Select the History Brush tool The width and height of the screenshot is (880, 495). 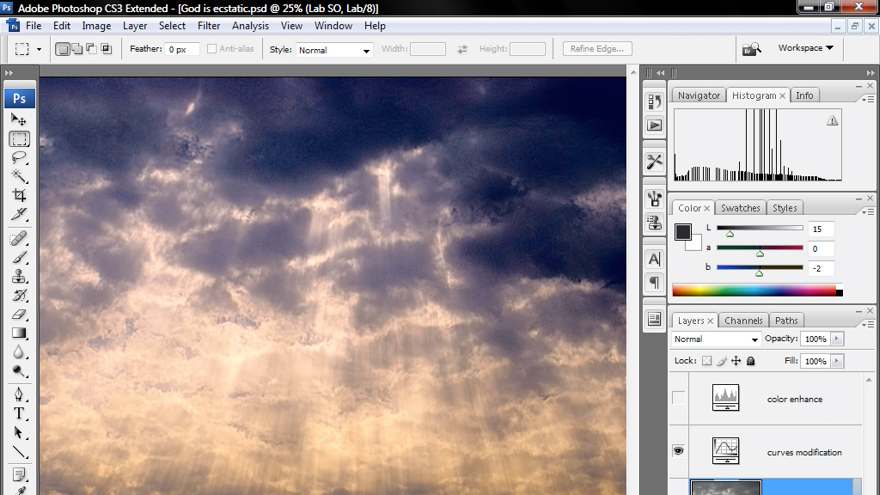[x=19, y=296]
